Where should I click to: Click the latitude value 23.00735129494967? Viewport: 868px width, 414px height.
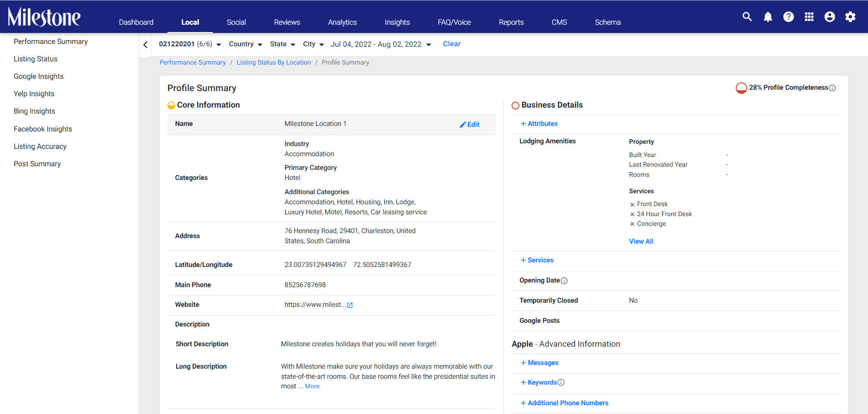(315, 265)
